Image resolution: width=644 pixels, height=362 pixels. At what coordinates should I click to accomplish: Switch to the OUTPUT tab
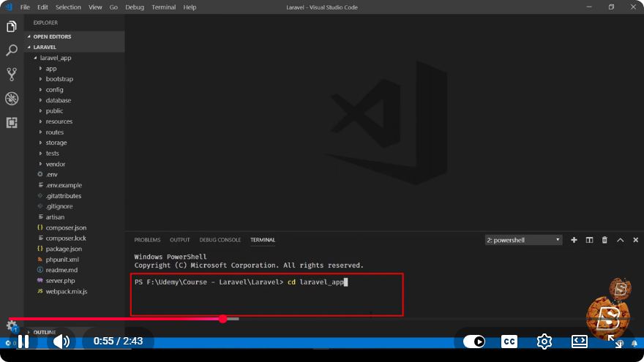click(180, 240)
